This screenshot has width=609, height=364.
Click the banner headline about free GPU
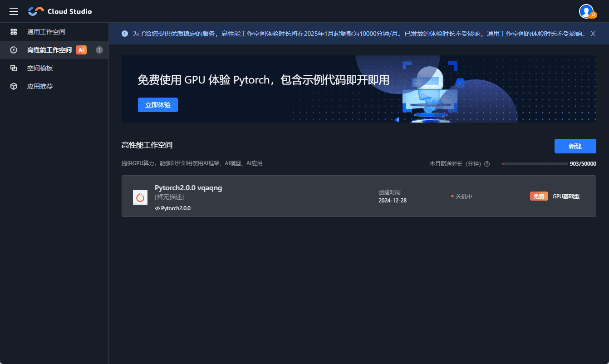264,80
